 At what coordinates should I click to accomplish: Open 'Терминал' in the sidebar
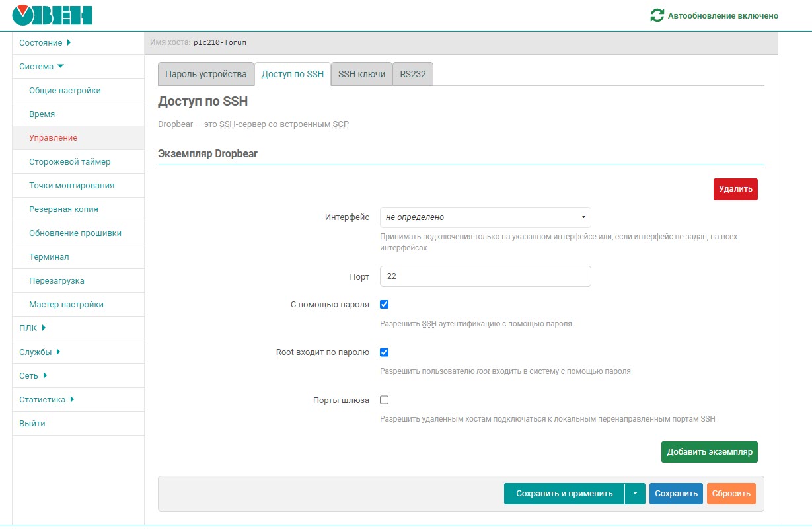click(x=49, y=257)
